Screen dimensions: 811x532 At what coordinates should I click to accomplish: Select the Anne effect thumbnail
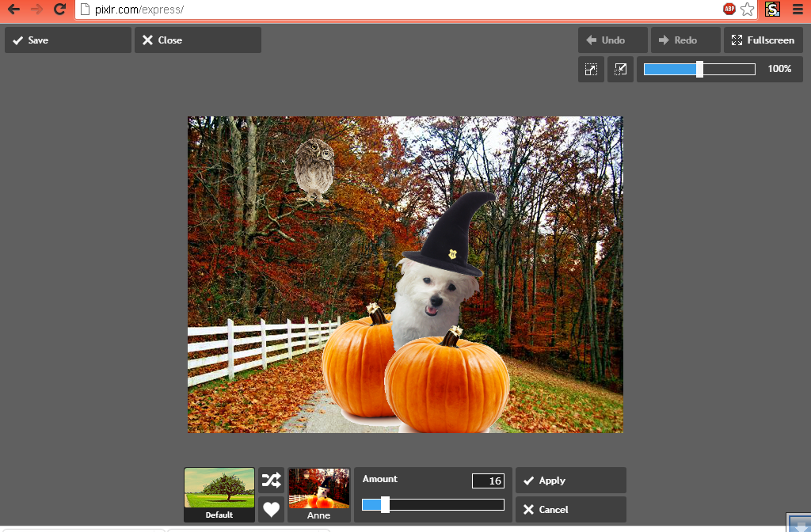319,495
